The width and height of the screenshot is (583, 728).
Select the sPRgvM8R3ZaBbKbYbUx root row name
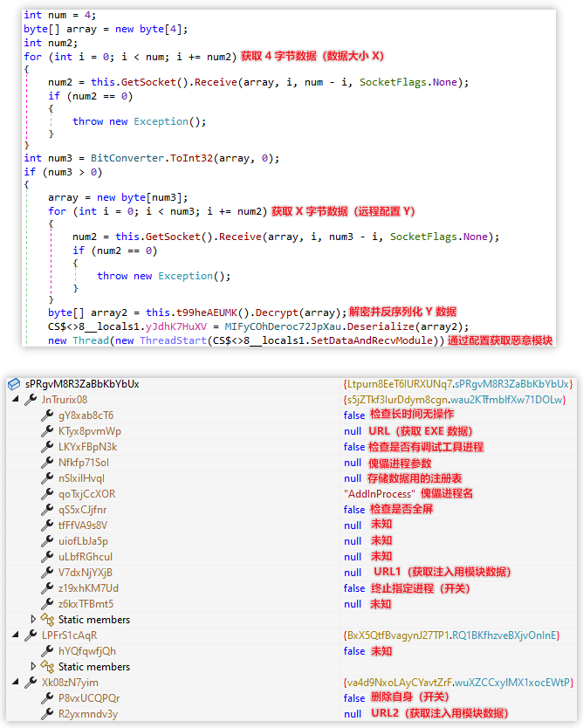(82, 384)
